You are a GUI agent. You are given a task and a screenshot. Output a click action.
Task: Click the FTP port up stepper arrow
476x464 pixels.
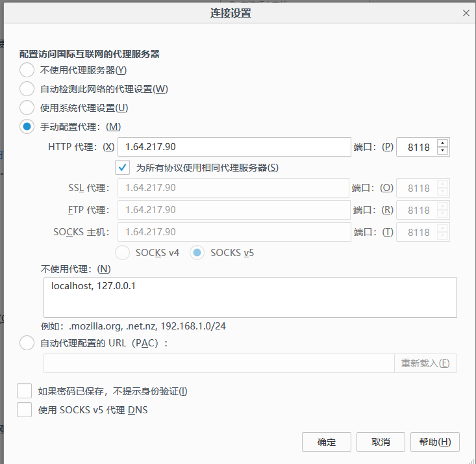443,206
